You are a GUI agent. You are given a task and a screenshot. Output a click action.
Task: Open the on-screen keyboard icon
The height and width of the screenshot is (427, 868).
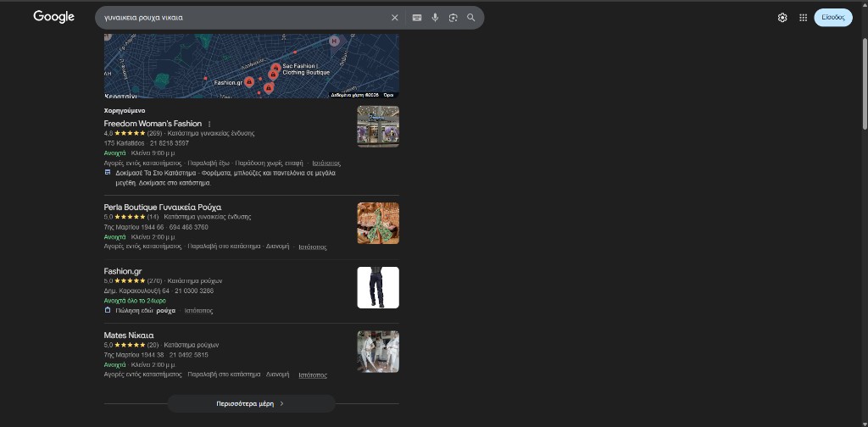(417, 18)
